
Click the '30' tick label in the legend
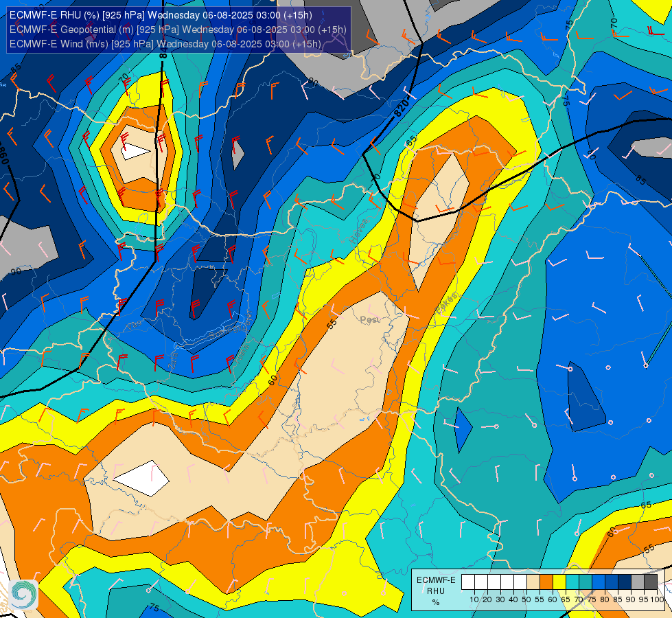(500, 600)
